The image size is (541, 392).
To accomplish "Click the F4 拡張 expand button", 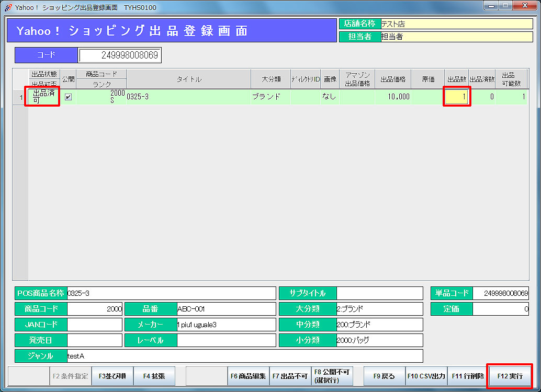I will click(x=154, y=376).
